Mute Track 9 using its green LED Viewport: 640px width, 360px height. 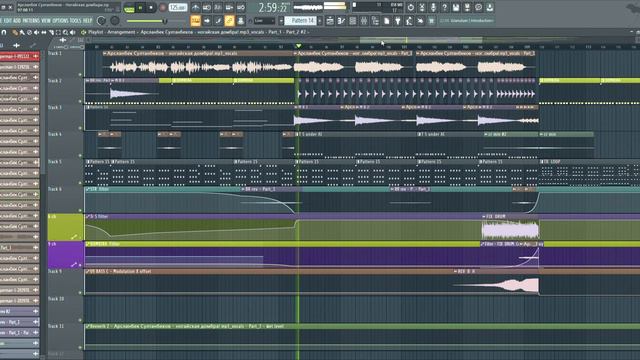coord(80,292)
